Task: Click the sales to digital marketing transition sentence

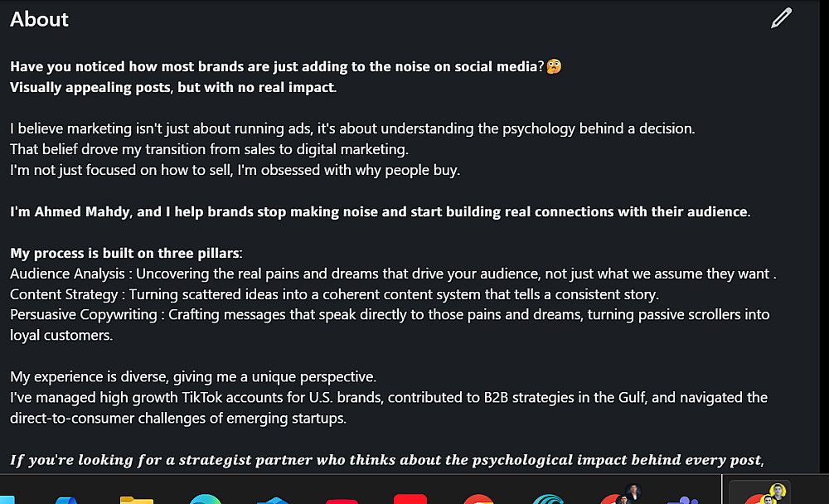Action: (x=210, y=149)
